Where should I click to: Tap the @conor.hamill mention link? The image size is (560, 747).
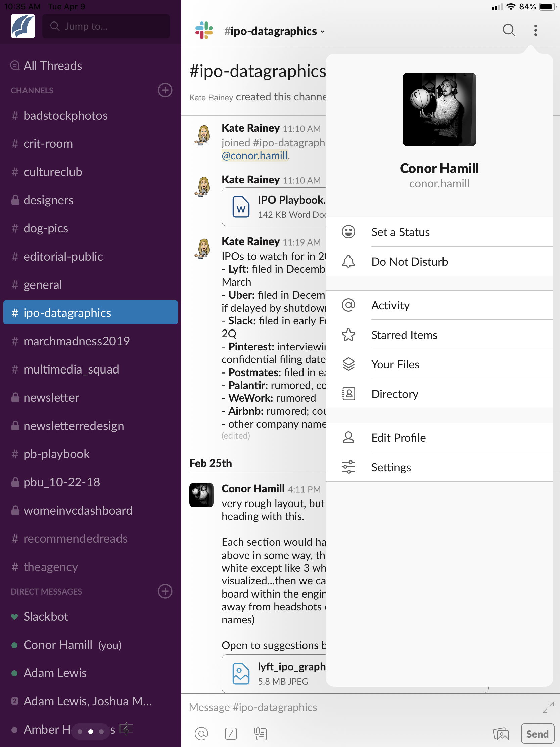tap(255, 155)
